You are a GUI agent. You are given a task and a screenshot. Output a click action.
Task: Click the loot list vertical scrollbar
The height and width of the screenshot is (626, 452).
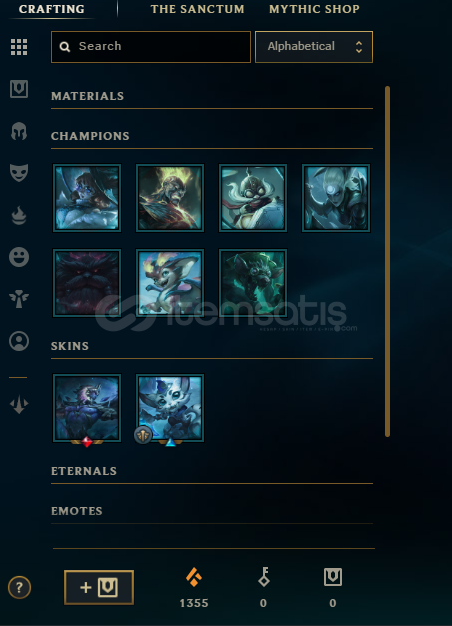[x=387, y=261]
